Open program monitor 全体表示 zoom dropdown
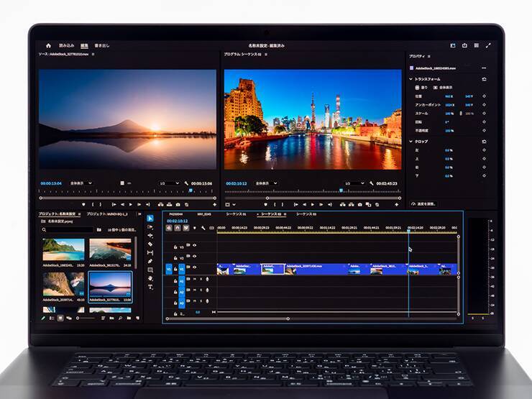This screenshot has height=399, width=532. [265, 183]
